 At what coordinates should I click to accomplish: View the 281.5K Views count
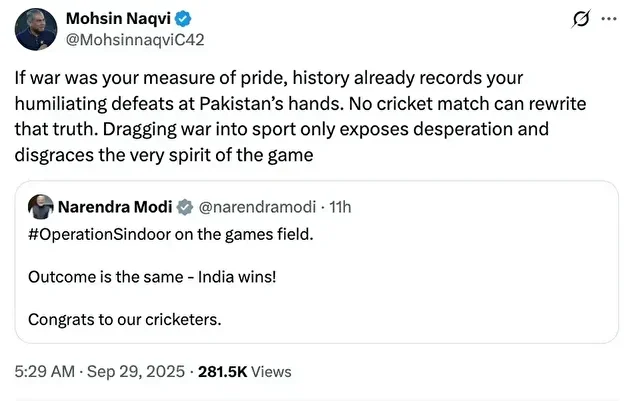coord(245,371)
